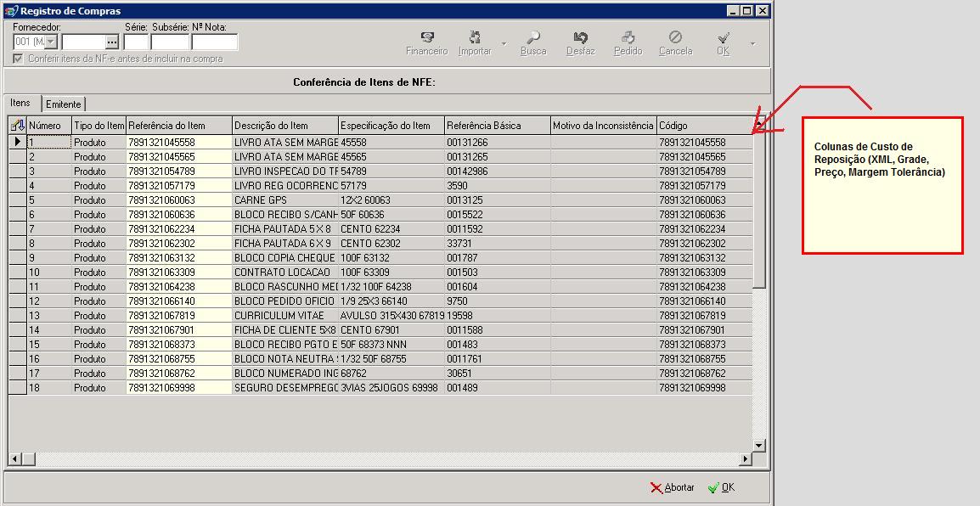Click the bottom OK button
Image resolution: width=980 pixels, height=506 pixels.
(x=721, y=487)
